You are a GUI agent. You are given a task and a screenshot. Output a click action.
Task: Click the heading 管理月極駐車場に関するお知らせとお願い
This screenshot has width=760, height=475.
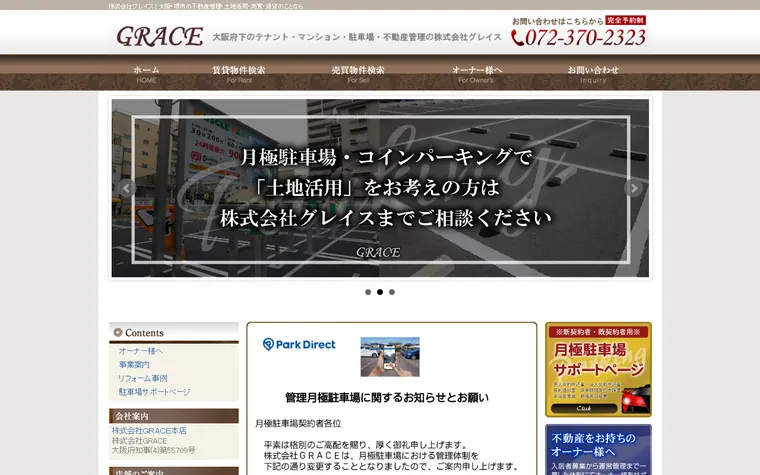pos(387,398)
